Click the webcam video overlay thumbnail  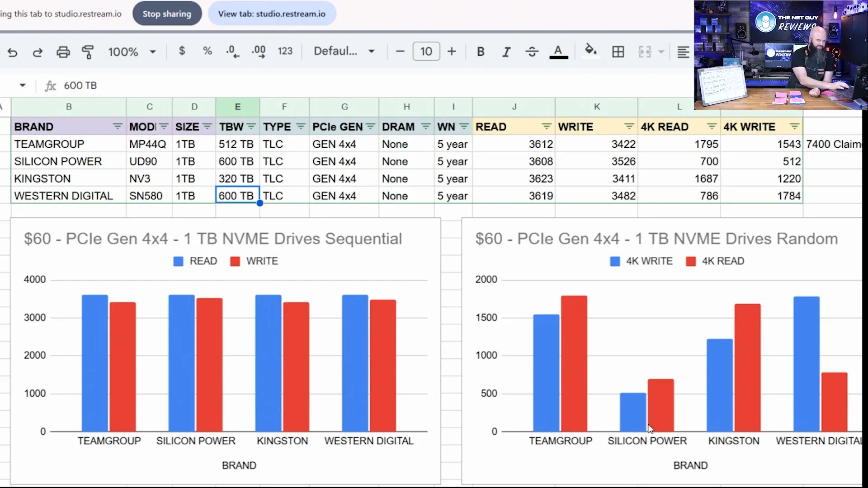781,55
